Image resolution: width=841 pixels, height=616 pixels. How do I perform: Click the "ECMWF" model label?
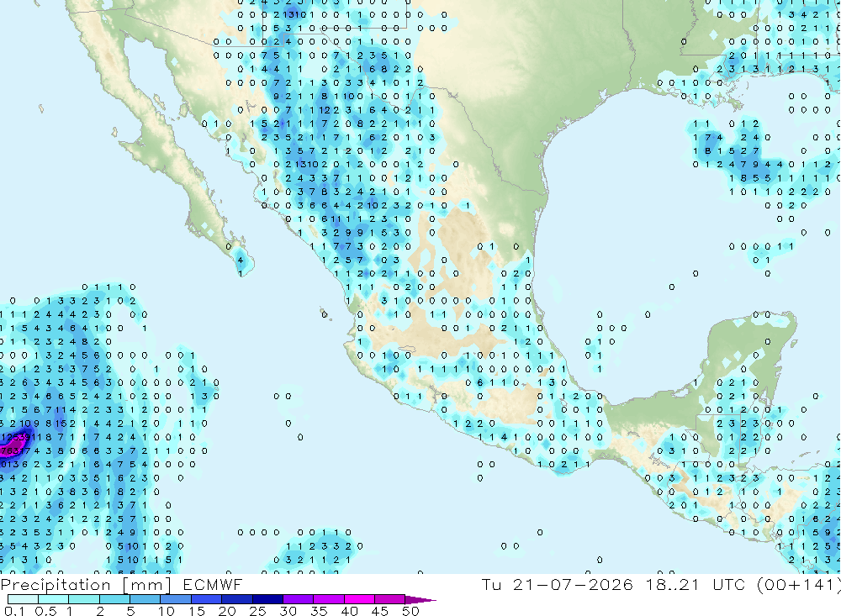213,584
